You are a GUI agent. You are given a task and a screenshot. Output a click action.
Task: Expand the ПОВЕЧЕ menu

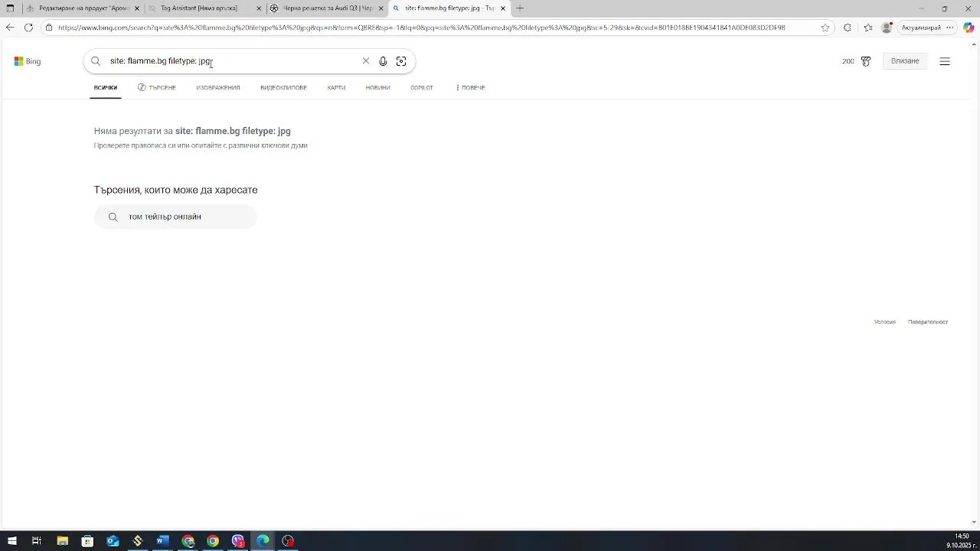point(470,88)
